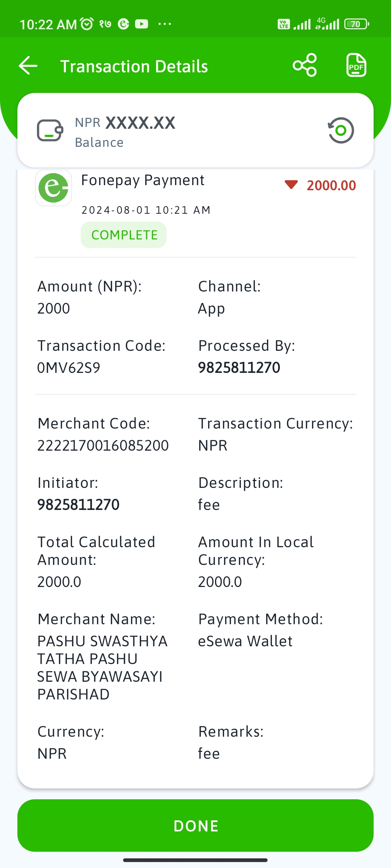The width and height of the screenshot is (391, 868).
Task: Tap the alarm icon in status bar
Action: [x=87, y=24]
